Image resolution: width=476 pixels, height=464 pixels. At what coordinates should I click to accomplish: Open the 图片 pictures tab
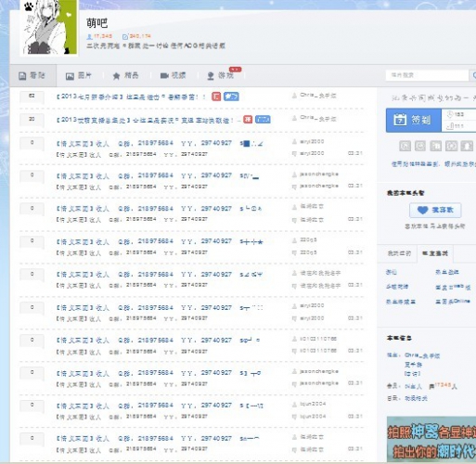(x=79, y=75)
